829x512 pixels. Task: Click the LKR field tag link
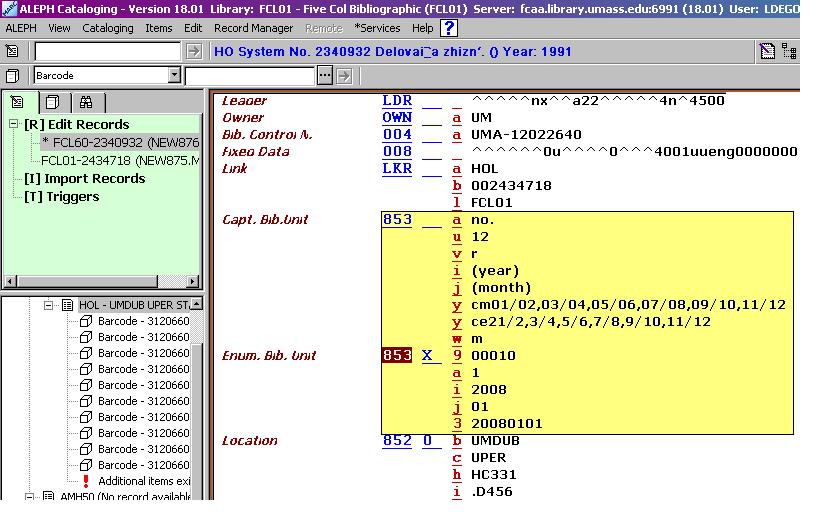[x=396, y=169]
